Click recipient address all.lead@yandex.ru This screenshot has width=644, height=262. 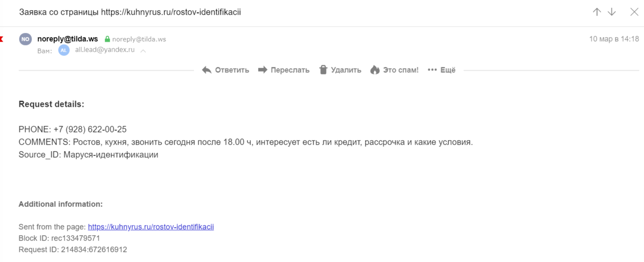105,50
